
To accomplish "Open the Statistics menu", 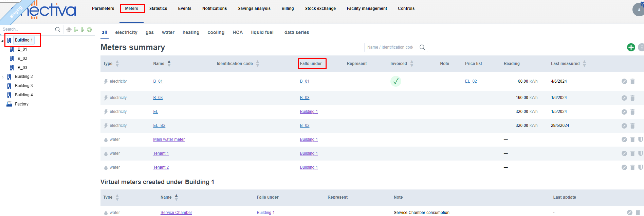I will 158,9.
